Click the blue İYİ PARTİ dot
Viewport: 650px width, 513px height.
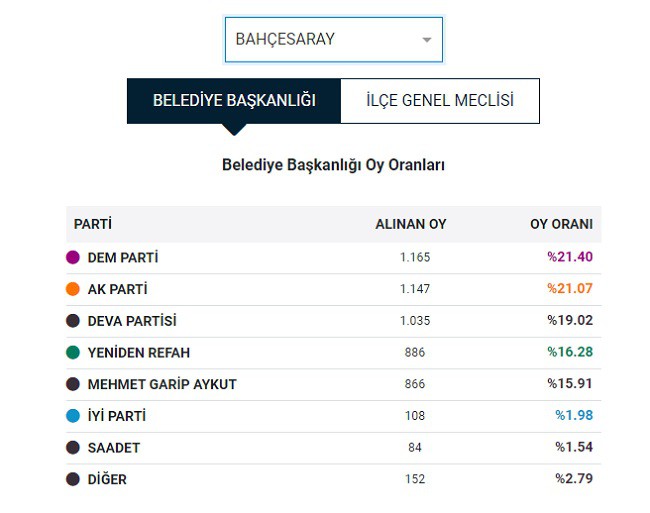(73, 416)
